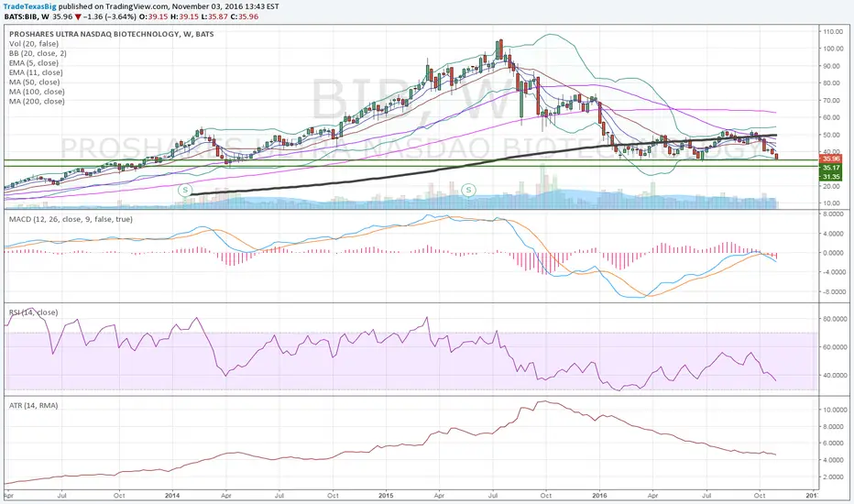Image resolution: width=854 pixels, height=504 pixels.
Task: Click the low value L:35.87
Action: pos(213,16)
